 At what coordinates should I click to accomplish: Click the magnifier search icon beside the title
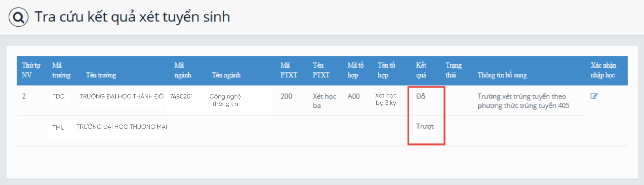(x=18, y=17)
